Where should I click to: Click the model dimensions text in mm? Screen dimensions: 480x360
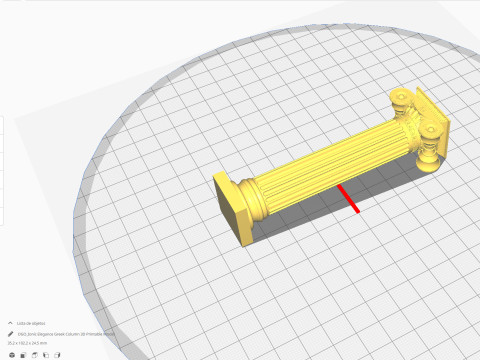coord(27,343)
